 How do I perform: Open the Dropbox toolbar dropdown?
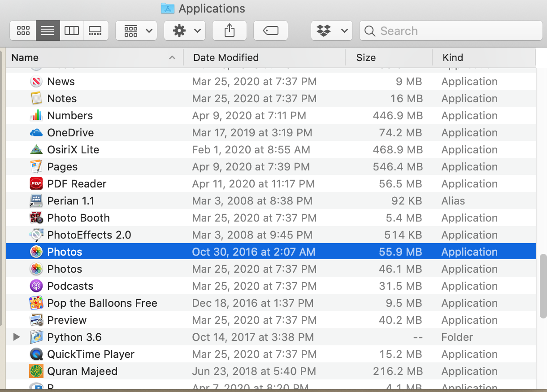[x=331, y=30]
